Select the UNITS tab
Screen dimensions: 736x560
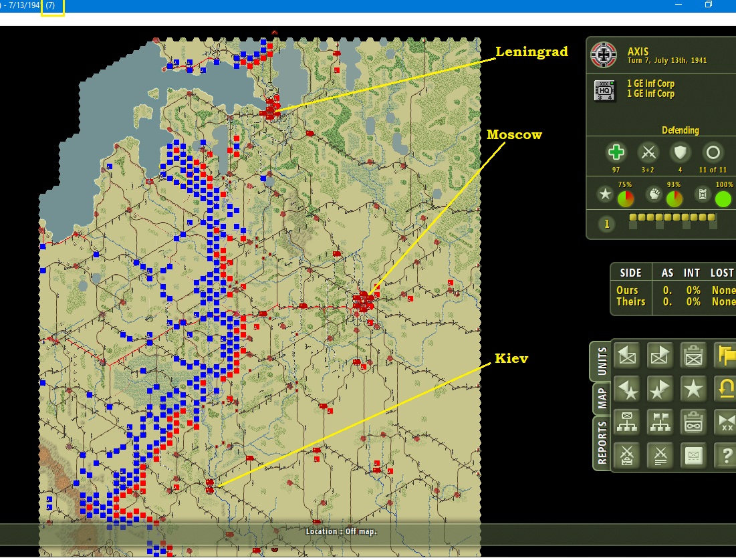pyautogui.click(x=602, y=361)
